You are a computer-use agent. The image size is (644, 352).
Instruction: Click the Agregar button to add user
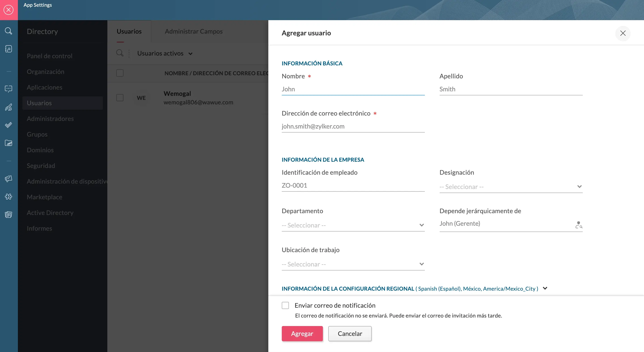pos(302,333)
